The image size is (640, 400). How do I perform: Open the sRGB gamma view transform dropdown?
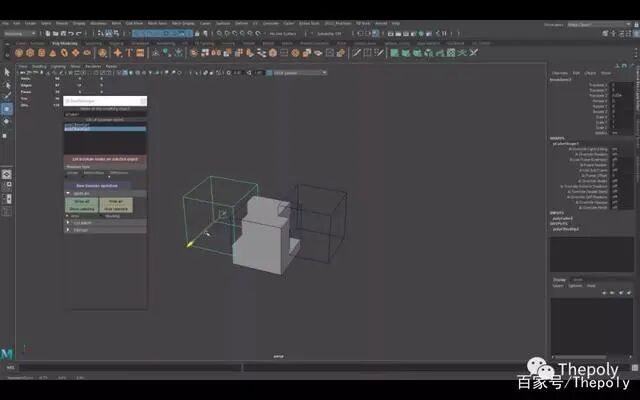[x=300, y=73]
